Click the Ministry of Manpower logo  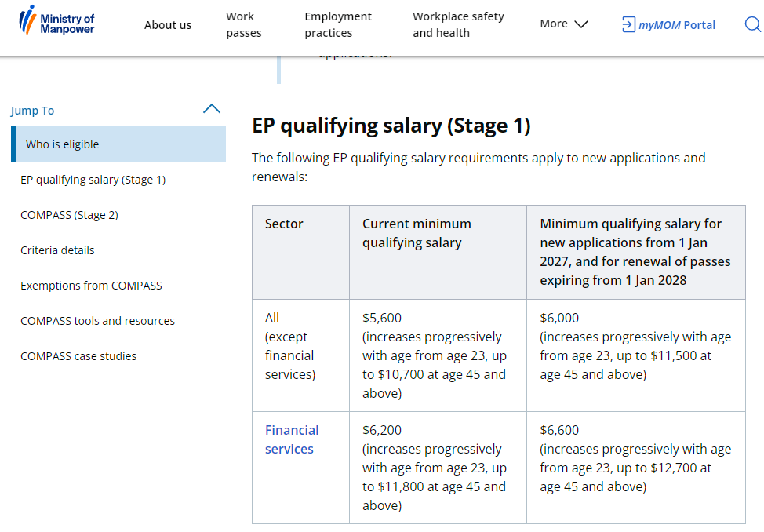pos(56,21)
